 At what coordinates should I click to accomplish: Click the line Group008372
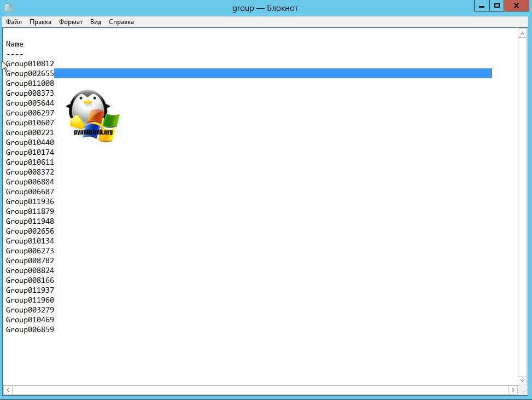pos(30,172)
